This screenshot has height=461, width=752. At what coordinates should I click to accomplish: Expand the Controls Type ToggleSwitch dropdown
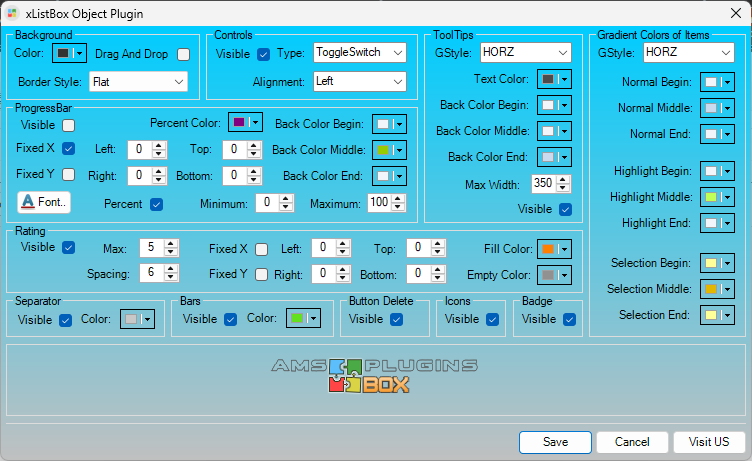click(359, 52)
